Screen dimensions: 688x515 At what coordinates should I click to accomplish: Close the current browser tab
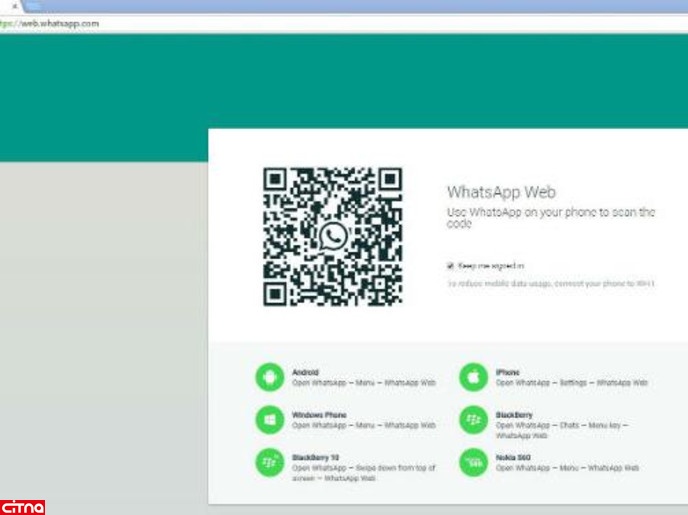13,6
